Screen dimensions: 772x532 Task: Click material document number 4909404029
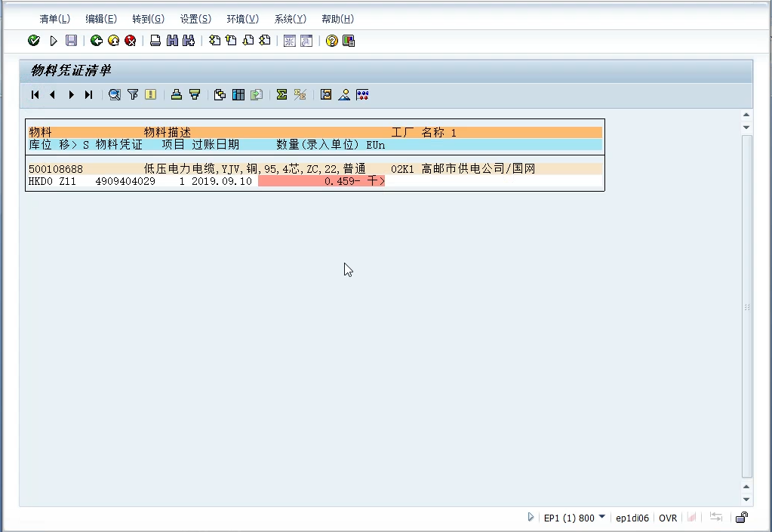tap(125, 181)
